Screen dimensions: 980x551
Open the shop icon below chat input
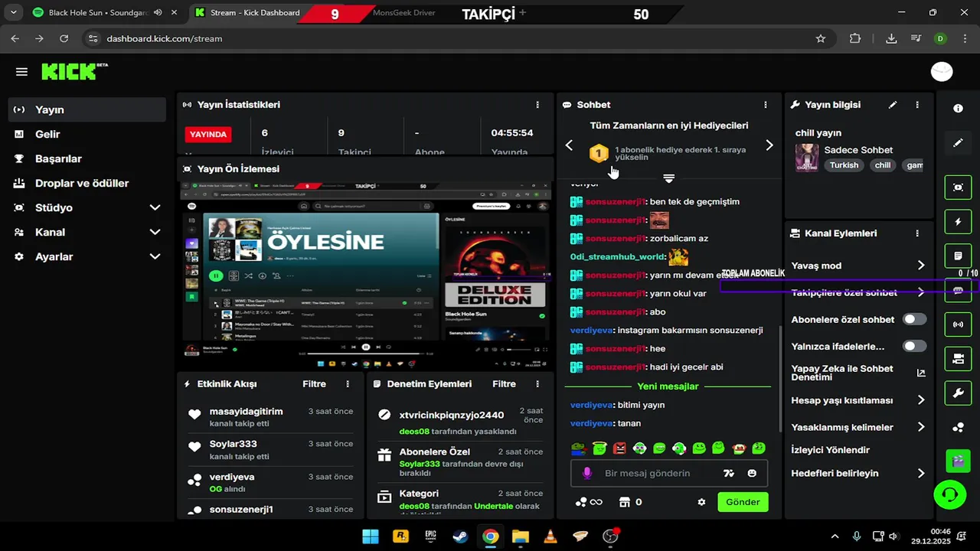pos(624,502)
